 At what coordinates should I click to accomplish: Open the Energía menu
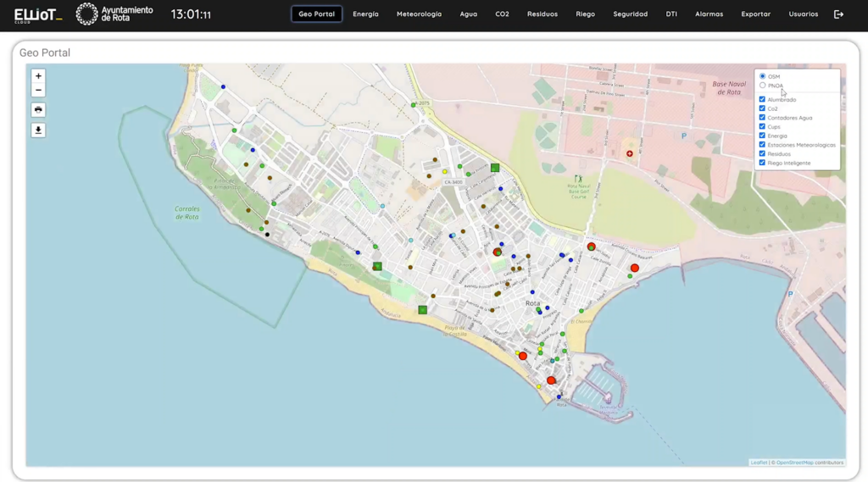pos(365,14)
